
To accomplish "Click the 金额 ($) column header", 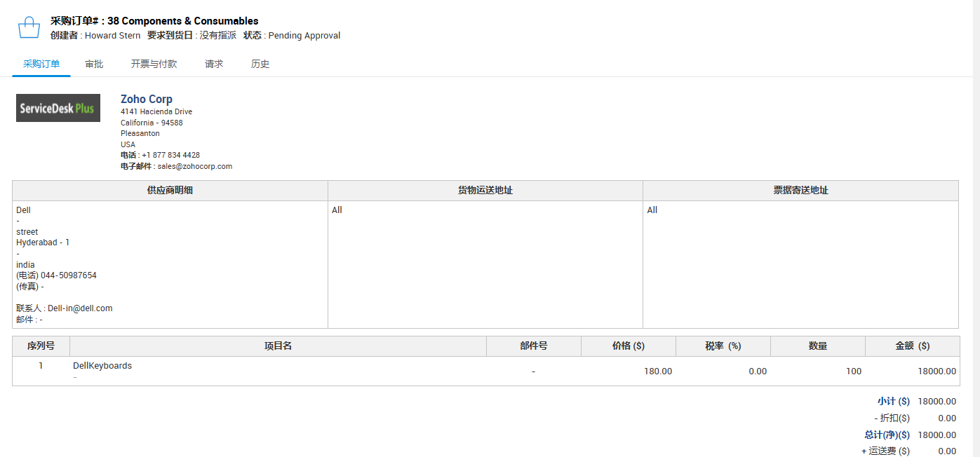I will 912,346.
